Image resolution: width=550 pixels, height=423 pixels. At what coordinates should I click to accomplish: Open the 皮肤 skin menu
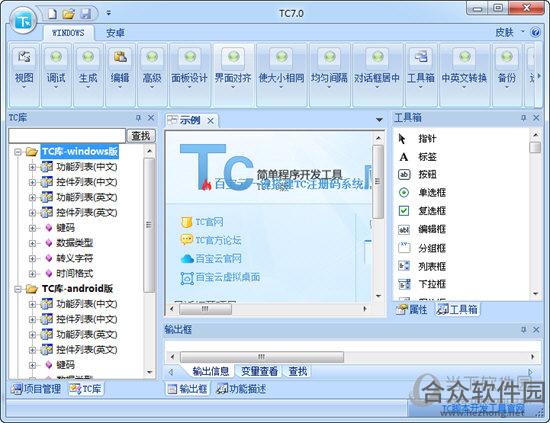pos(504,33)
